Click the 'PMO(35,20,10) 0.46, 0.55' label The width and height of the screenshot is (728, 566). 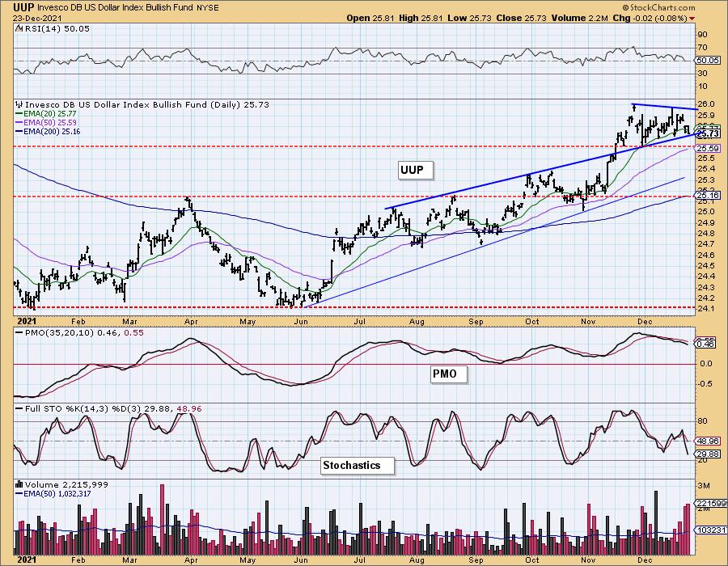point(84,333)
